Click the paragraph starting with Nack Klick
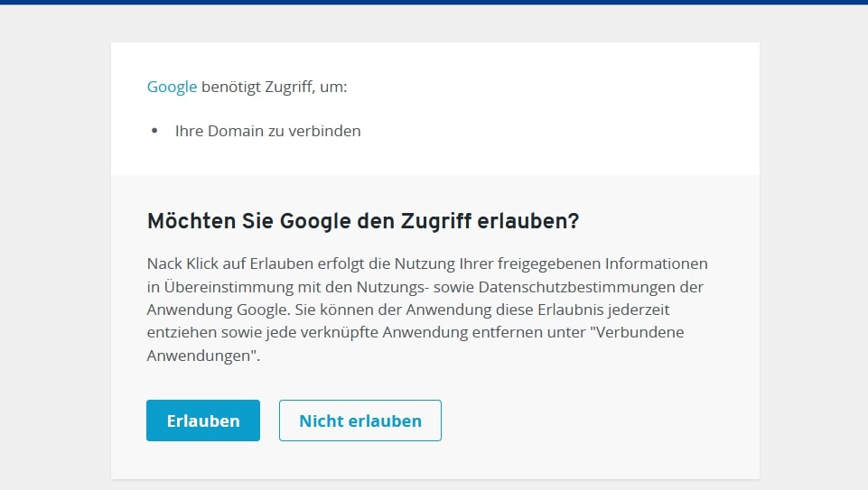 [x=427, y=310]
